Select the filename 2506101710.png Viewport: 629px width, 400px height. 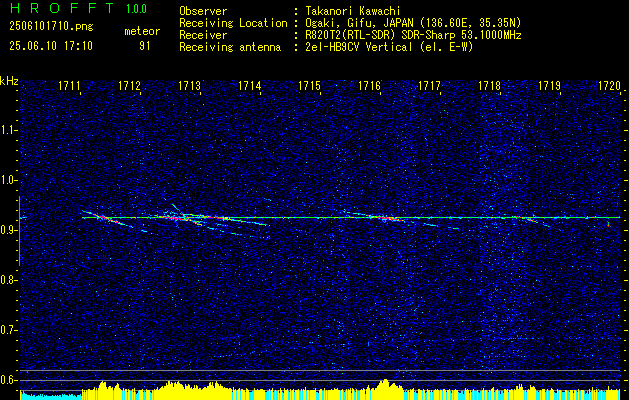51,27
